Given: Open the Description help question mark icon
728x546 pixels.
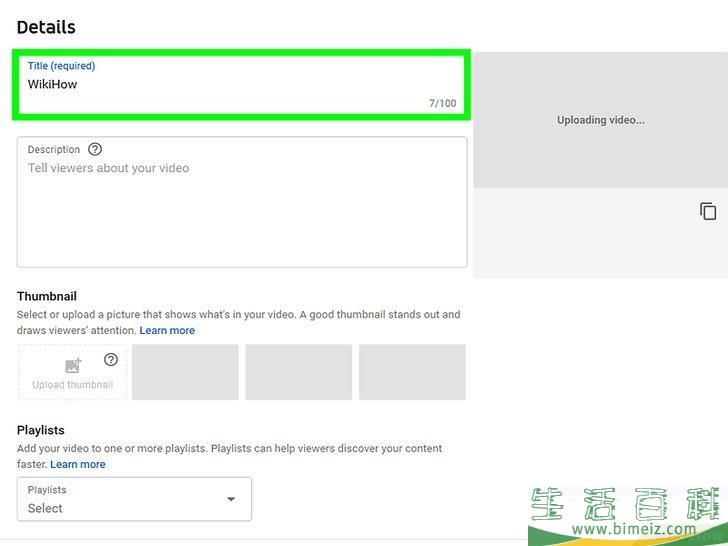Looking at the screenshot, I should click(95, 150).
